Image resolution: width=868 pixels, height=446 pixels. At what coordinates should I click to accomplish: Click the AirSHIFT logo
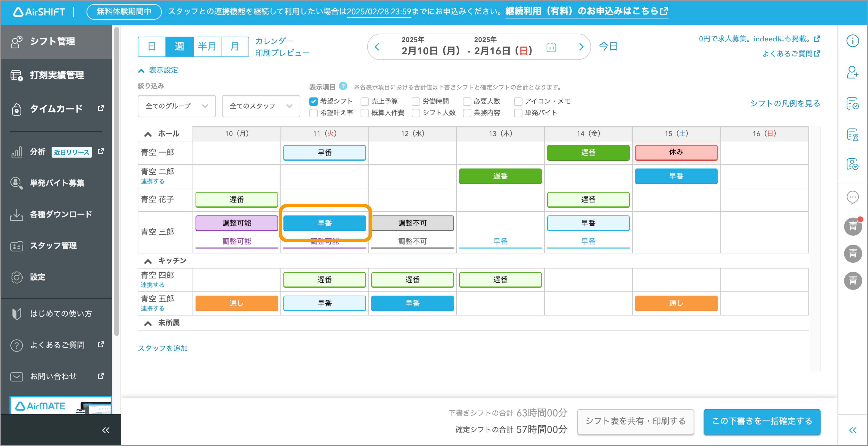pos(39,12)
